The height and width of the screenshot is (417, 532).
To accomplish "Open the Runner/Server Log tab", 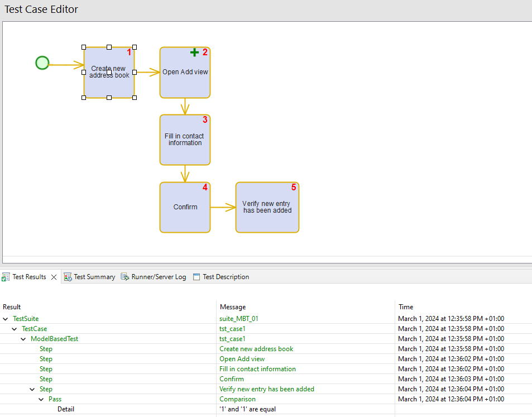I will tap(159, 277).
